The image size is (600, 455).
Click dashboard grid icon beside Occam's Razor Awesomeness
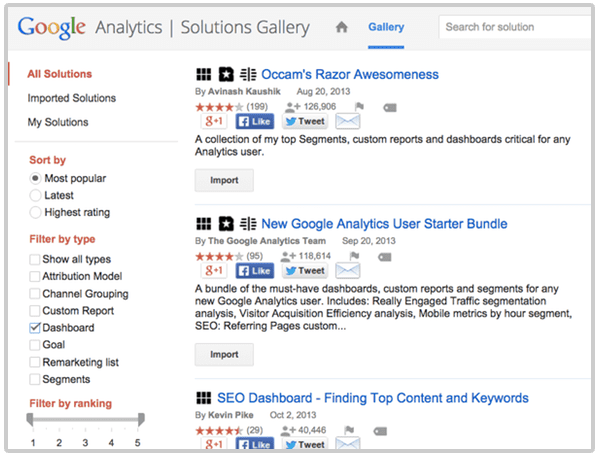[x=204, y=74]
